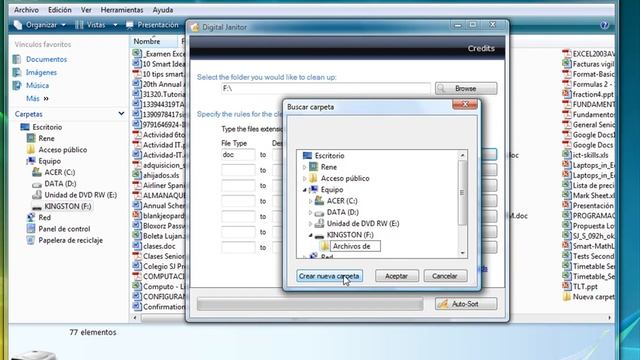Open the Edición menu
Screen dimensions: 640x360
click(60, 10)
